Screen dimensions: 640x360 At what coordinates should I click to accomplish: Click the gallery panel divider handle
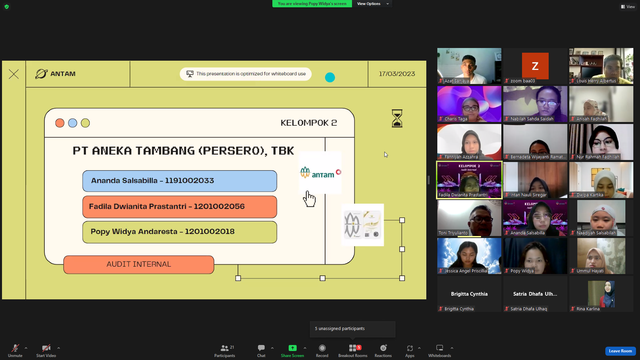[x=429, y=180]
